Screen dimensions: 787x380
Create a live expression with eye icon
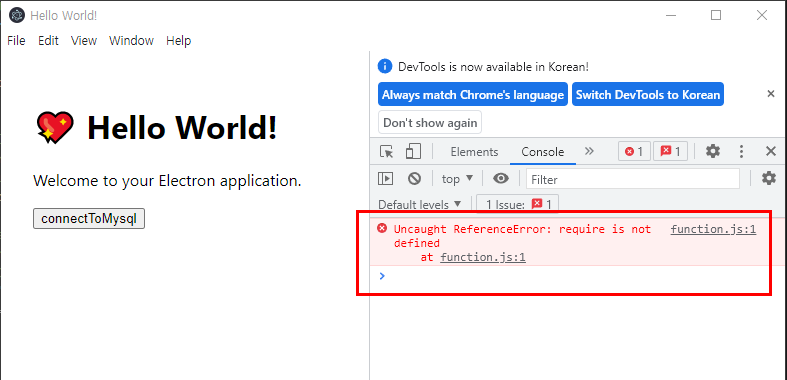tap(500, 178)
